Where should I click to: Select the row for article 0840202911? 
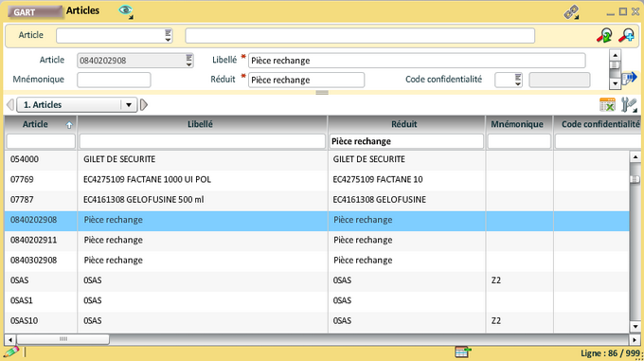tap(316, 240)
